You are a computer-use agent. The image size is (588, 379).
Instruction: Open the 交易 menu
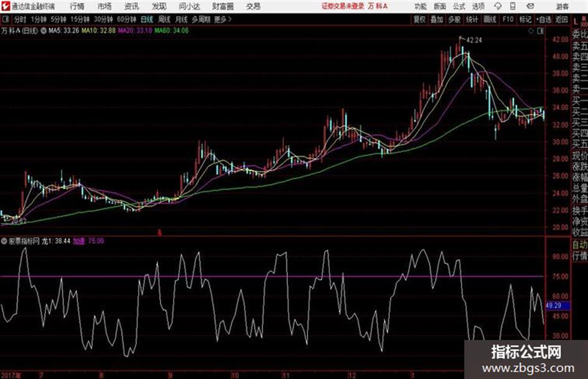click(x=253, y=6)
